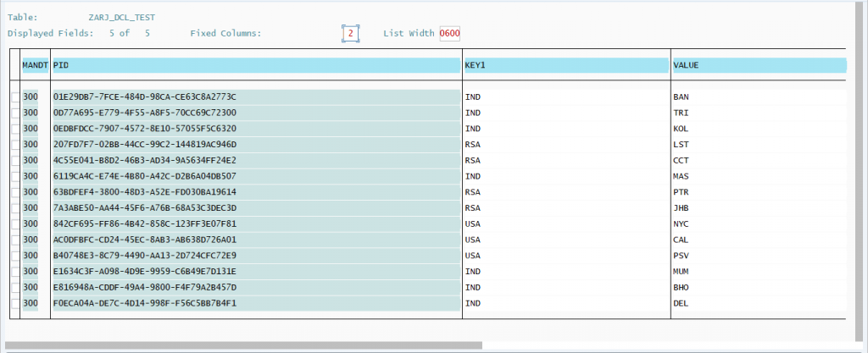Mark the checkbox for row CCT
Viewport: 868px width, 353px height.
[15, 161]
